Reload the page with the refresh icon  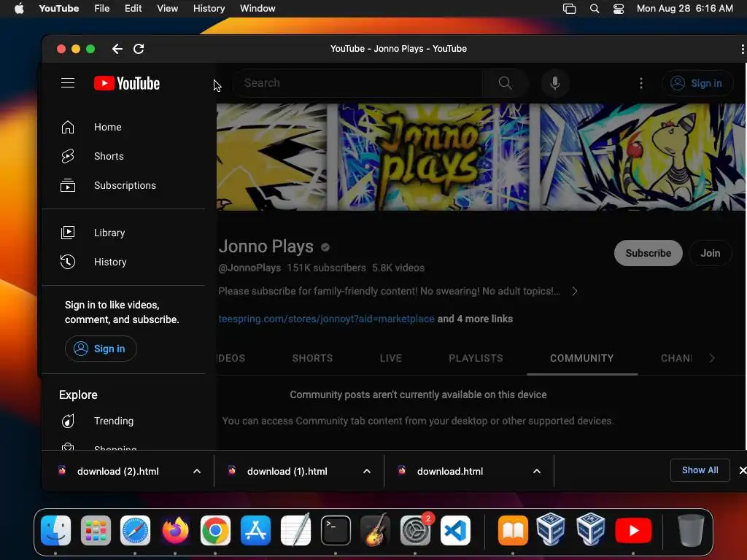pyautogui.click(x=139, y=49)
